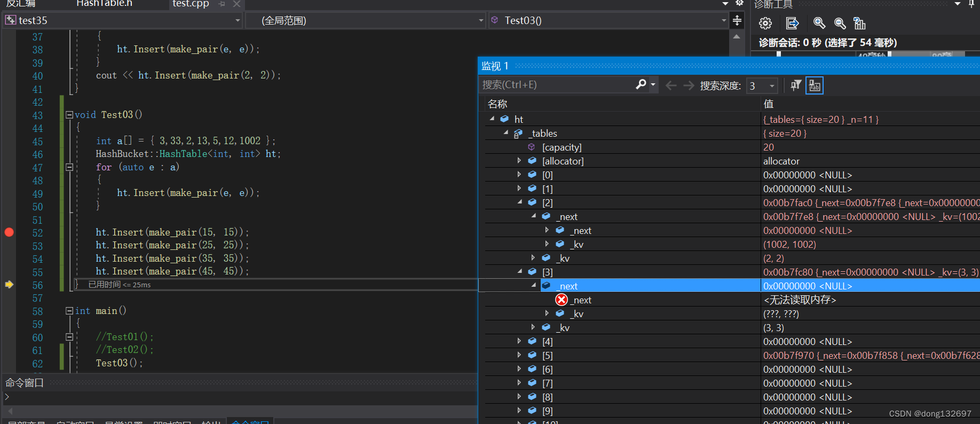This screenshot has width=980, height=424.
Task: Click the diagnostic tools output/export icon
Action: [x=793, y=23]
